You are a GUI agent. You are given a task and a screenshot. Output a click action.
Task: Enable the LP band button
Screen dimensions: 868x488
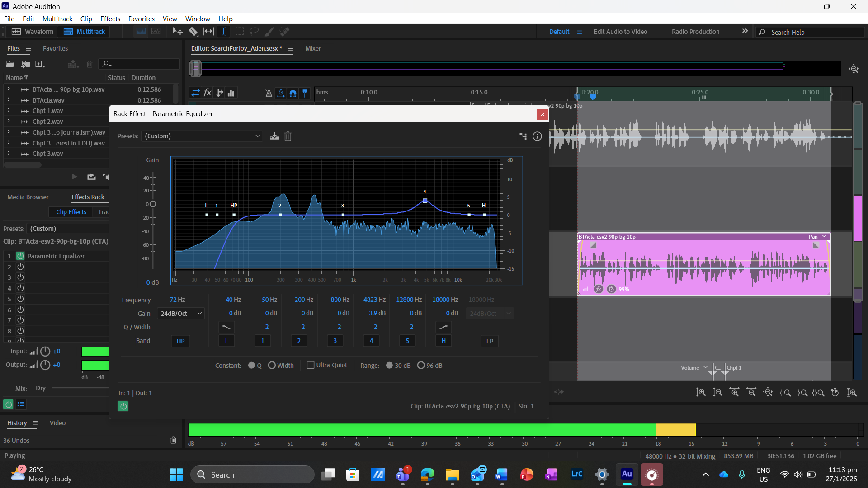click(490, 341)
